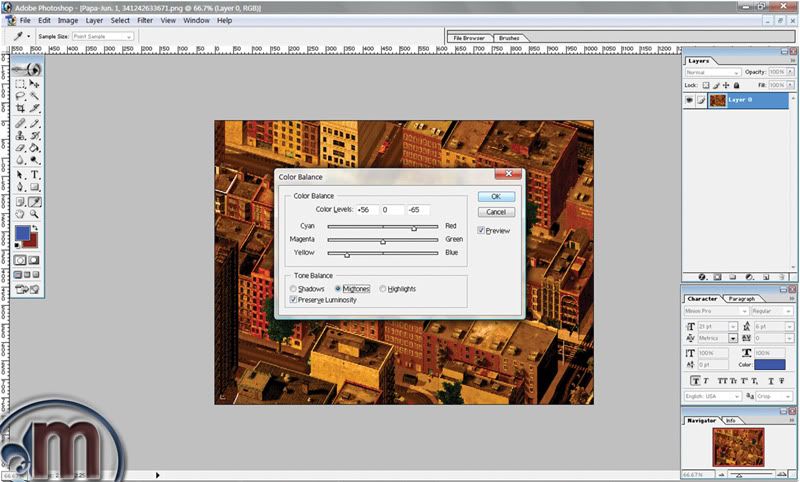Screen dimensions: 800x482
Task: Select the Midtones radio button
Action: tap(338, 289)
